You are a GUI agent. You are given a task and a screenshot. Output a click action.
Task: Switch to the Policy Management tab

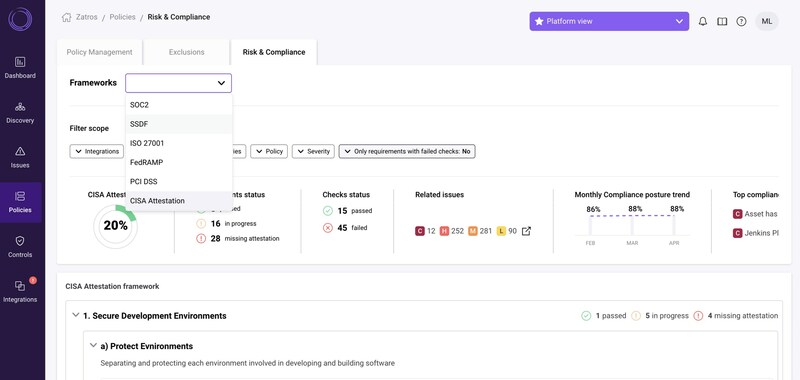pyautogui.click(x=99, y=52)
